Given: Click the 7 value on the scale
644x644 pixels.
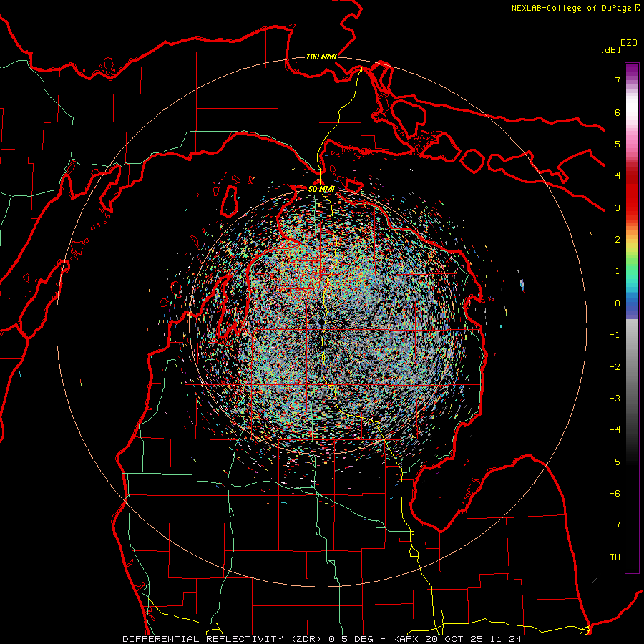Looking at the screenshot, I should coord(618,80).
